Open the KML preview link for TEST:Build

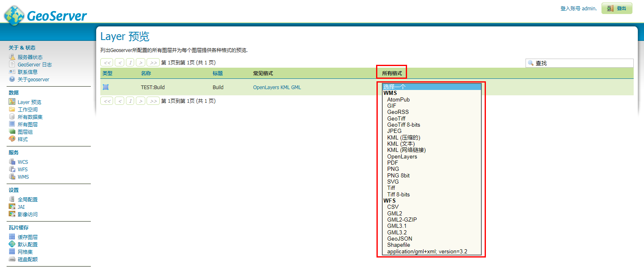pyautogui.click(x=285, y=87)
